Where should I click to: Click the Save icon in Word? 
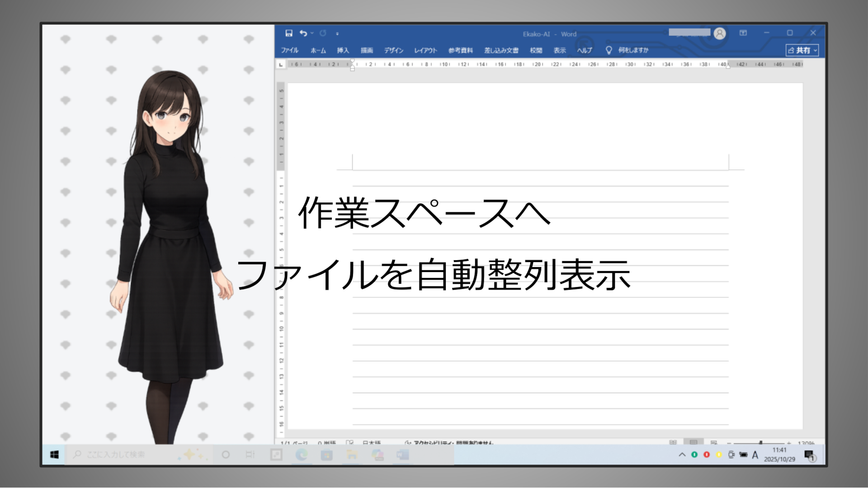289,33
